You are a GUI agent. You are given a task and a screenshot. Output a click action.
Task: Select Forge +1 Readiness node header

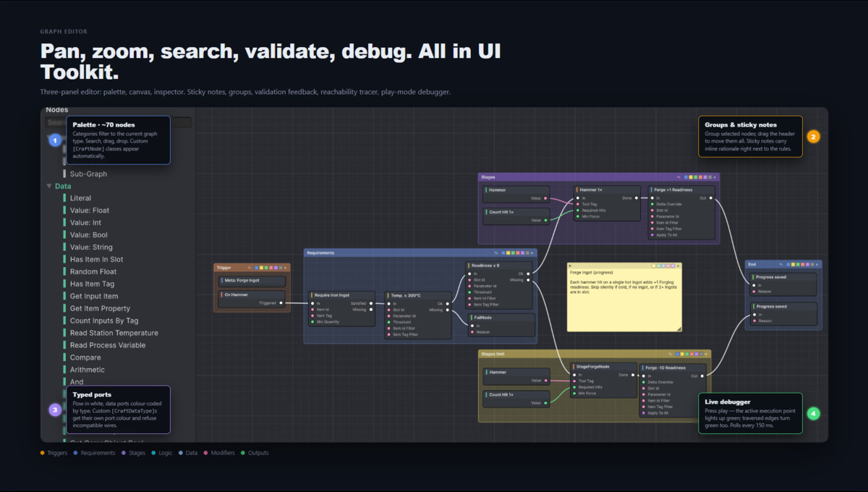tap(682, 190)
